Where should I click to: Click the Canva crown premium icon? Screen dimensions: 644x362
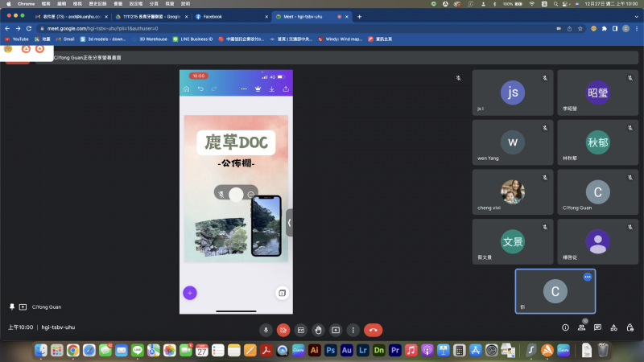tap(258, 89)
